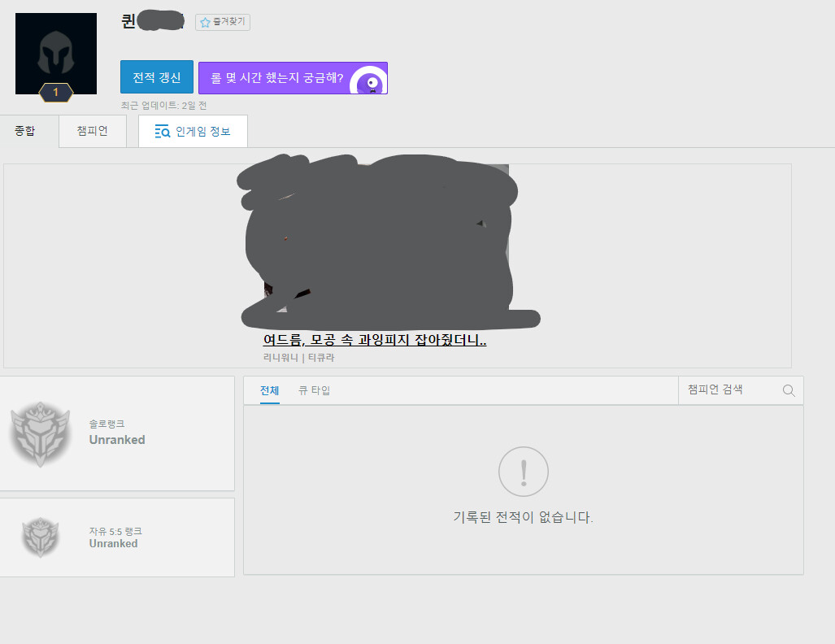Click the exclamation icon above 기록된 전적이 없습니다
The image size is (835, 644).
coord(523,472)
